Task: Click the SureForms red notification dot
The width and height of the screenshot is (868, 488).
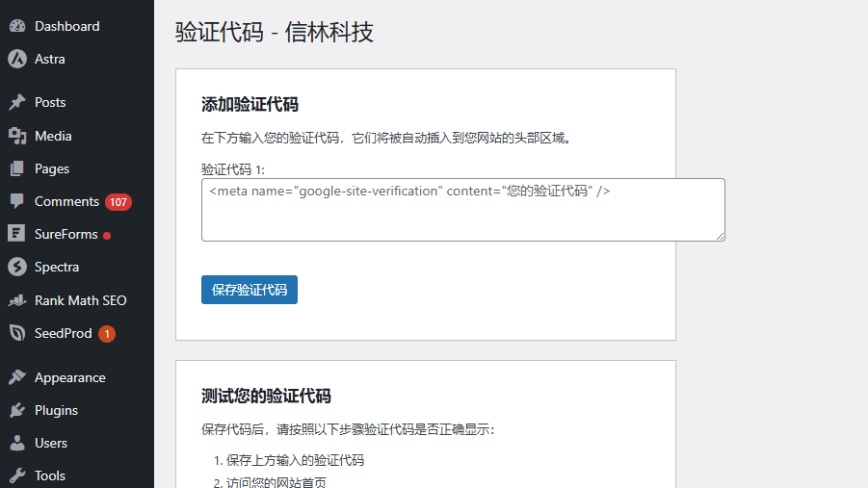Action: [107, 236]
